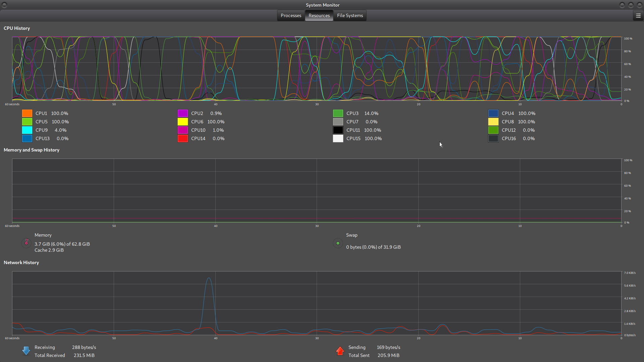This screenshot has width=644, height=362.
Task: Open the hamburger menu button
Action: [x=638, y=16]
